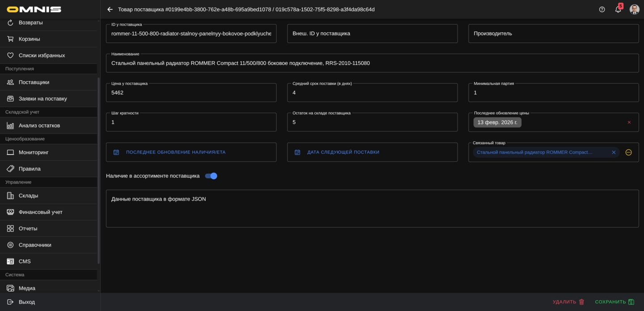Click the back arrow in the header
Viewport: 644px width, 311px height.
click(110, 9)
